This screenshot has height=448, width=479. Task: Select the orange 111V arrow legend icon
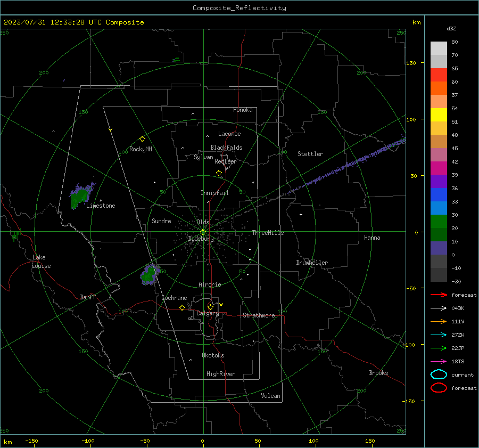(x=439, y=321)
